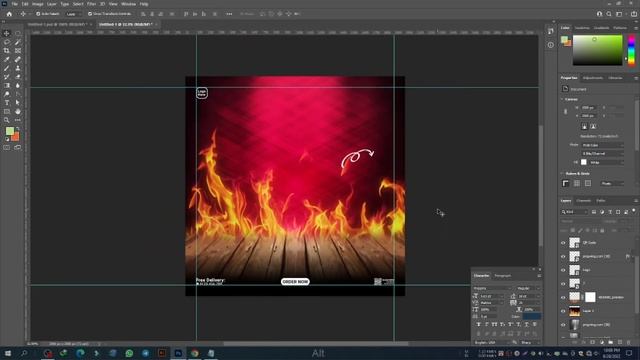The image size is (640, 360).
Task: Open the Auto-Select Layer dropdown
Action: click(x=73, y=14)
